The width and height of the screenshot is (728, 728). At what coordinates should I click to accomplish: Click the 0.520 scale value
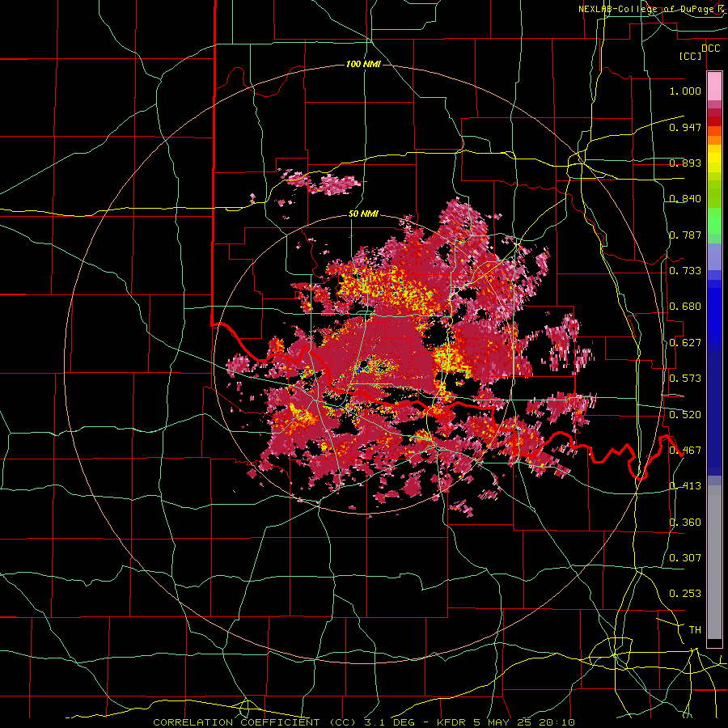(685, 415)
